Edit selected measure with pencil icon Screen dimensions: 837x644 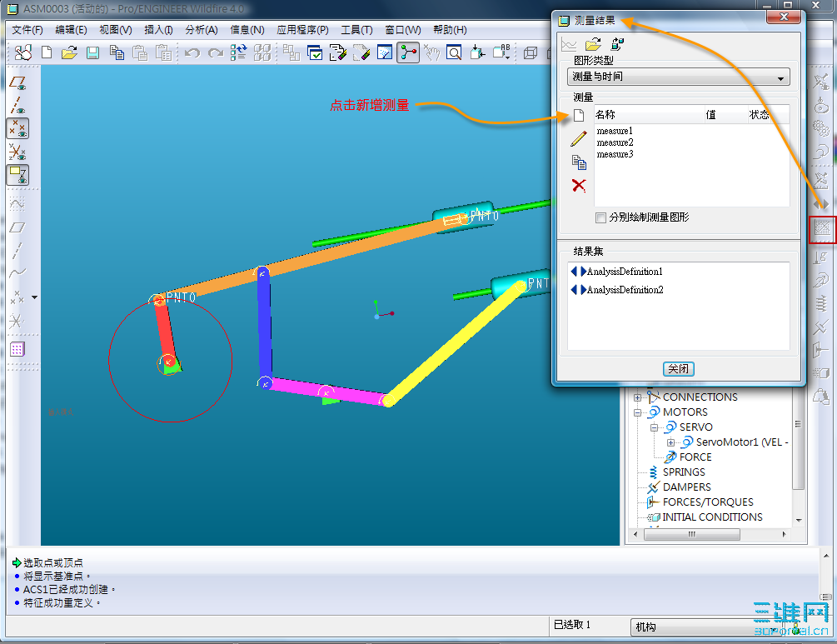click(579, 139)
